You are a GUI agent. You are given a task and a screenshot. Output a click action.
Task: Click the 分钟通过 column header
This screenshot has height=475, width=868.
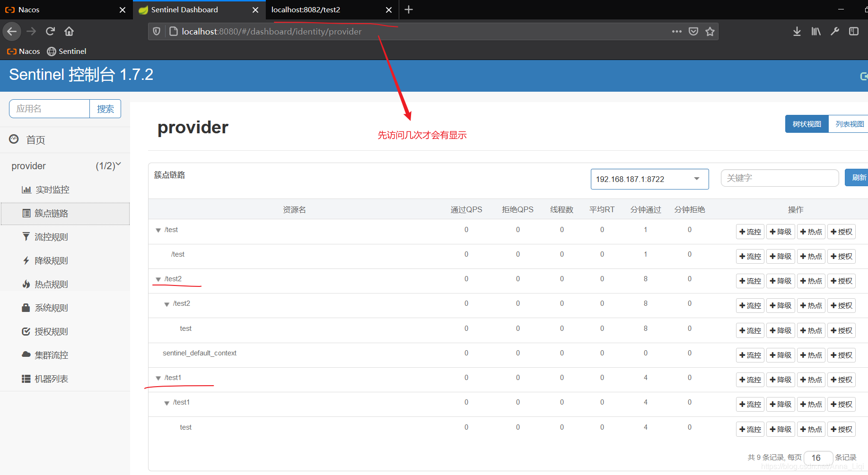tap(646, 209)
